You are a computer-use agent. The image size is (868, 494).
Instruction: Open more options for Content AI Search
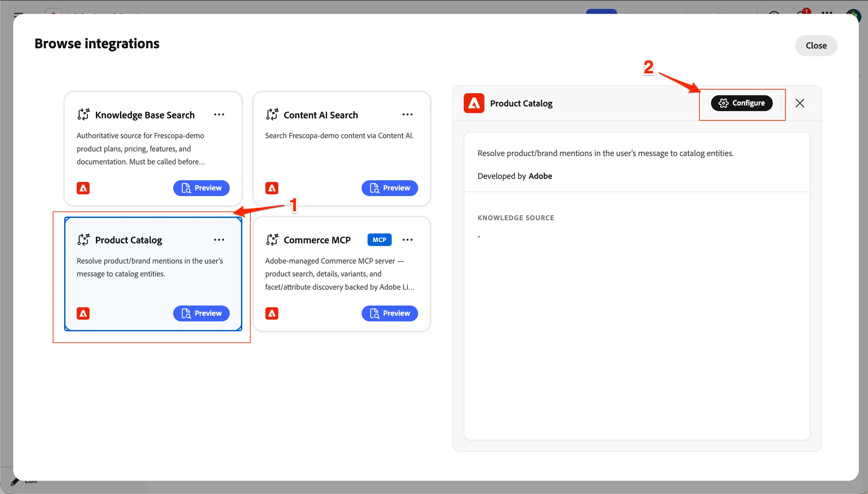tap(407, 115)
